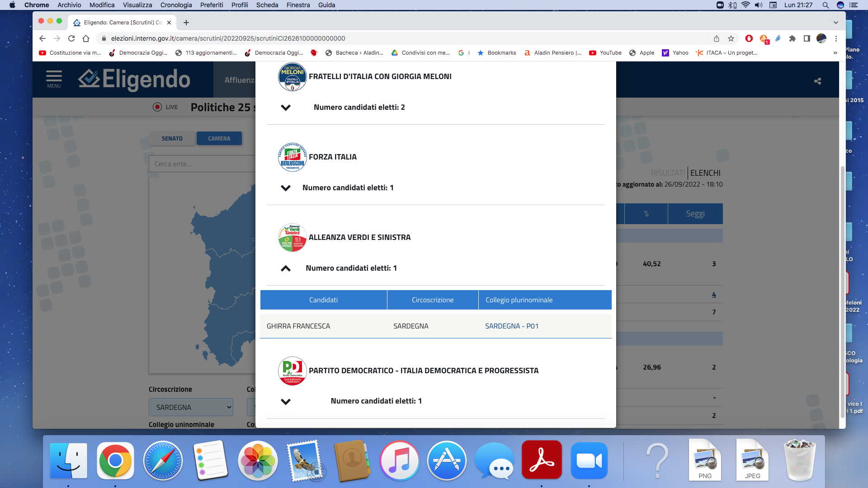Open the Eligendo hamburger MENU icon

click(x=54, y=79)
